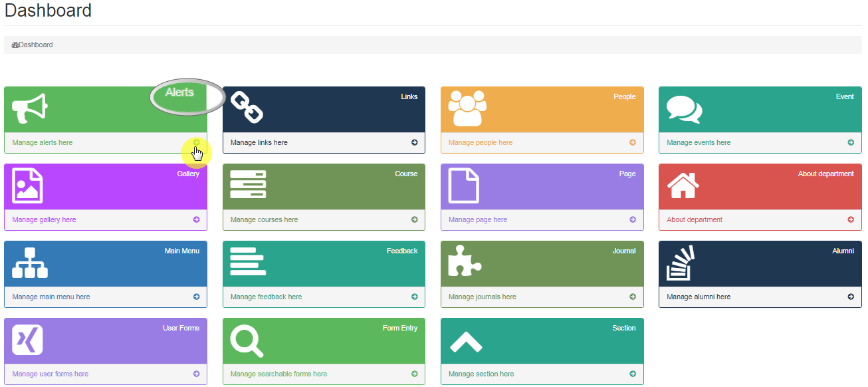Click the Dashboard breadcrumb item

[x=35, y=45]
